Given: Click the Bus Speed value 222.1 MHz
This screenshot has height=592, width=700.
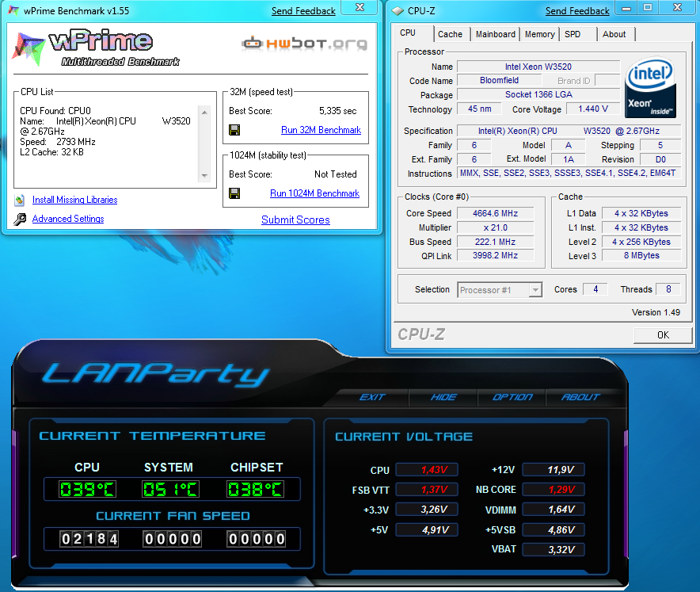Looking at the screenshot, I should (495, 243).
